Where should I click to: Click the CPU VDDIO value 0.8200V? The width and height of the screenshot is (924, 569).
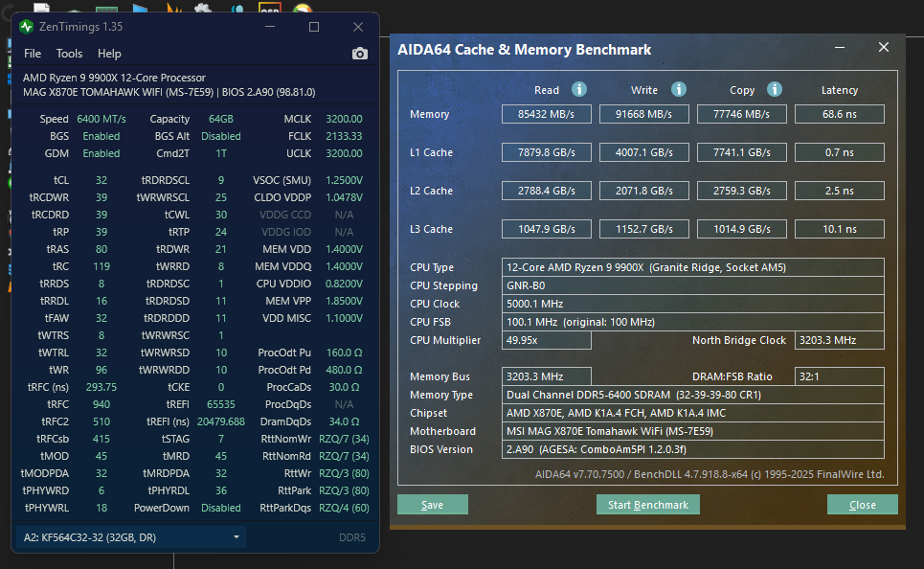click(344, 284)
